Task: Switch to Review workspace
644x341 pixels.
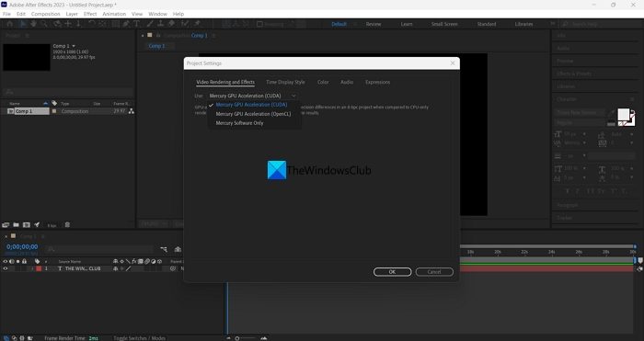Action: click(374, 24)
